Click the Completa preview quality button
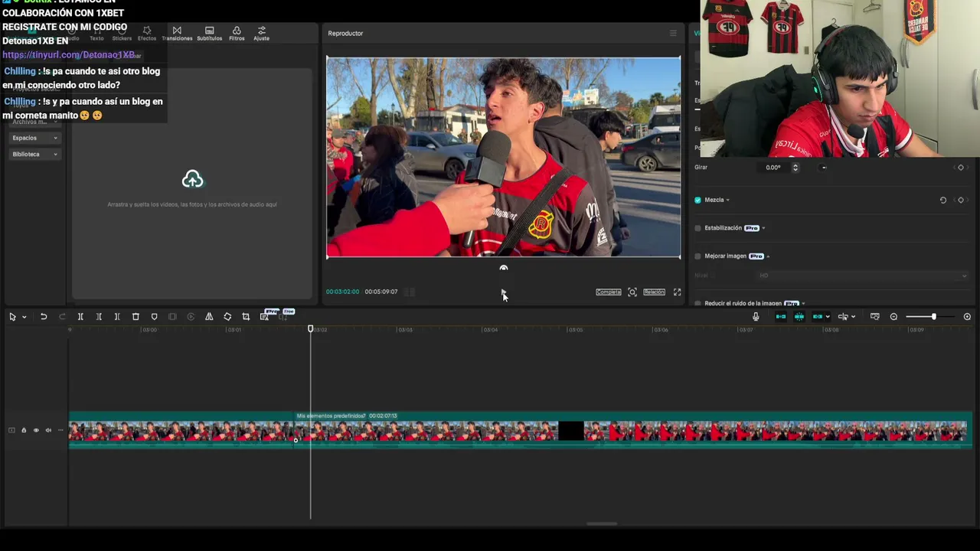This screenshot has width=980, height=551. pos(609,292)
